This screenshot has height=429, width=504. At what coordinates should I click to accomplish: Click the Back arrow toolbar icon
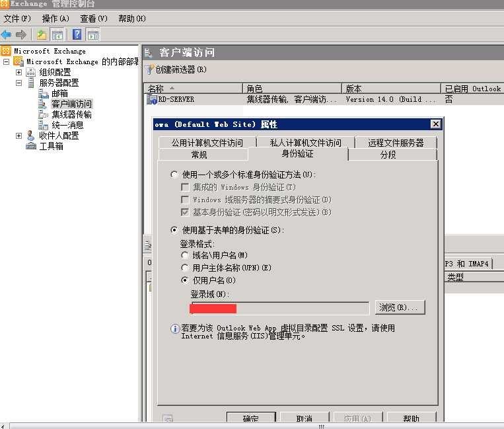6,34
